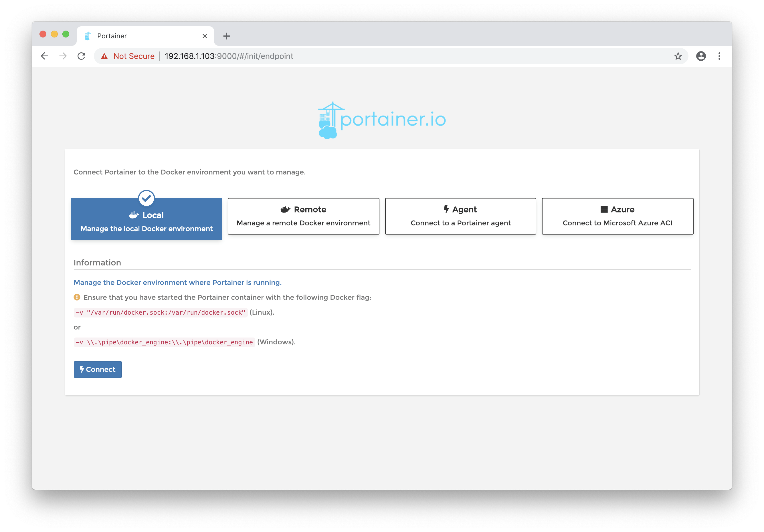Screen dimensions: 764x532
Task: Click the Connect button
Action: [x=98, y=369]
